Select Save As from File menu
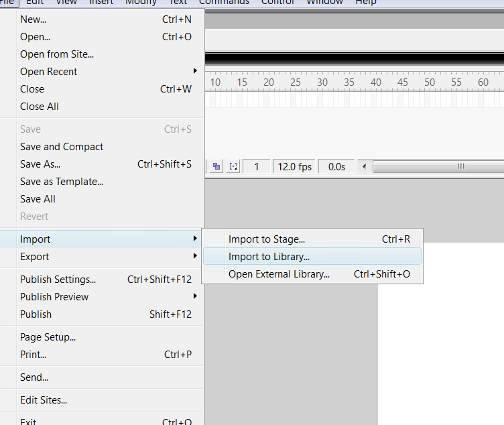This screenshot has height=425, width=504. (40, 164)
